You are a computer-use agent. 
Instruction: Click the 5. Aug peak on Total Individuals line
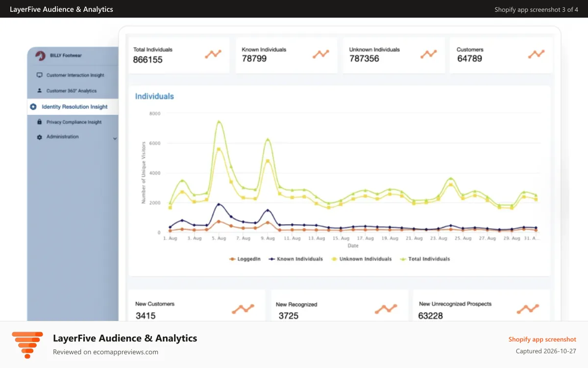tap(219, 122)
